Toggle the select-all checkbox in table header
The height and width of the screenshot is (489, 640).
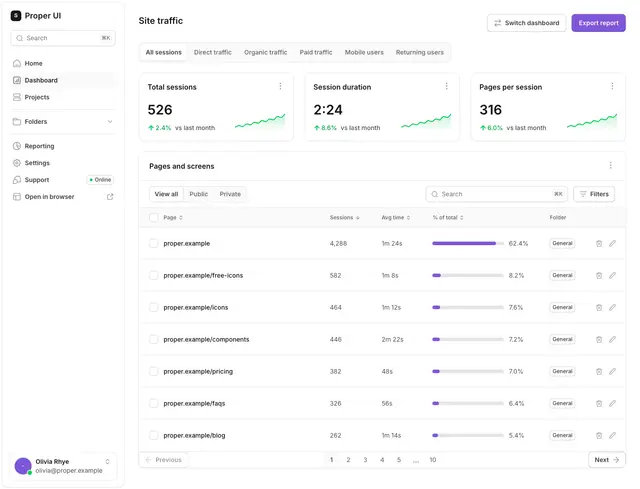pos(153,218)
